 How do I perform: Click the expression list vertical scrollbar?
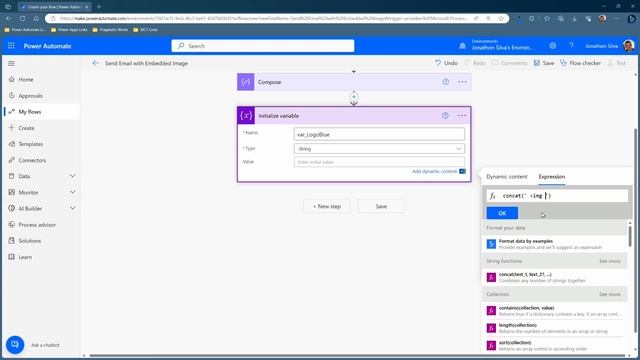point(630,236)
